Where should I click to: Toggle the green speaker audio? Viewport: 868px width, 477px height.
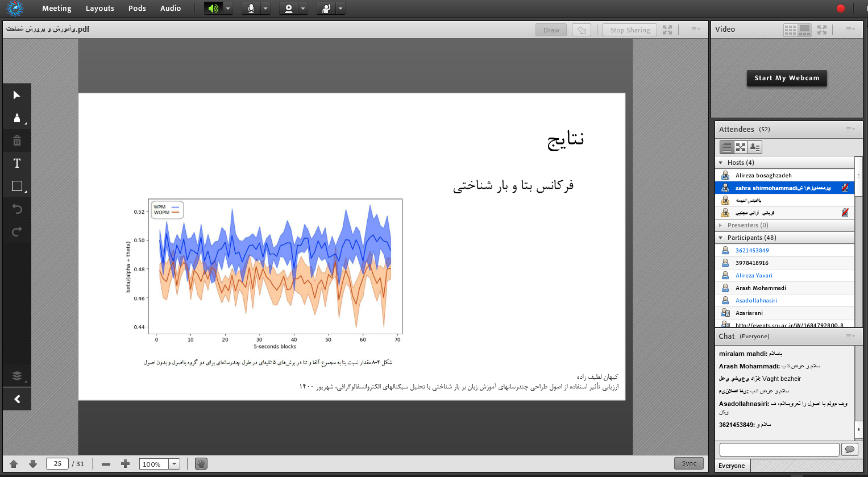tap(213, 9)
